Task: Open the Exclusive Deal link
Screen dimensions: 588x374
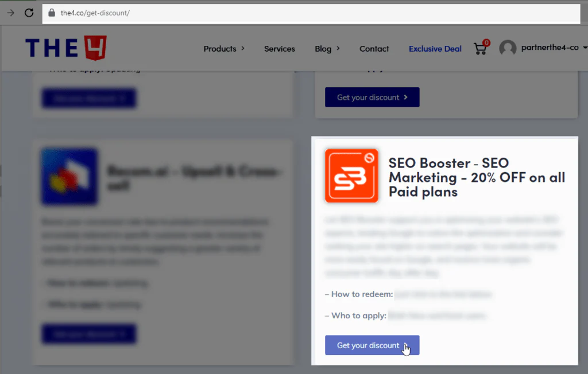Action: tap(435, 49)
